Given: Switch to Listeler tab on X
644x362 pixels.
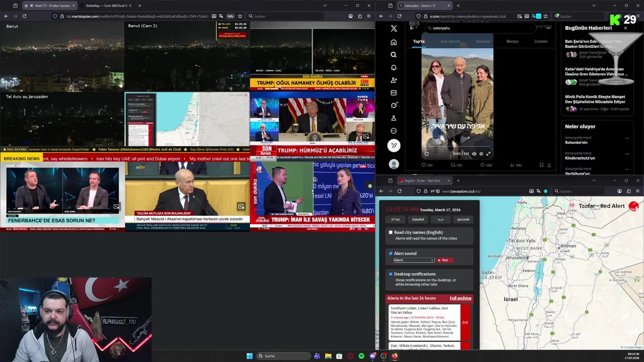Looking at the screenshot, I should (x=541, y=41).
